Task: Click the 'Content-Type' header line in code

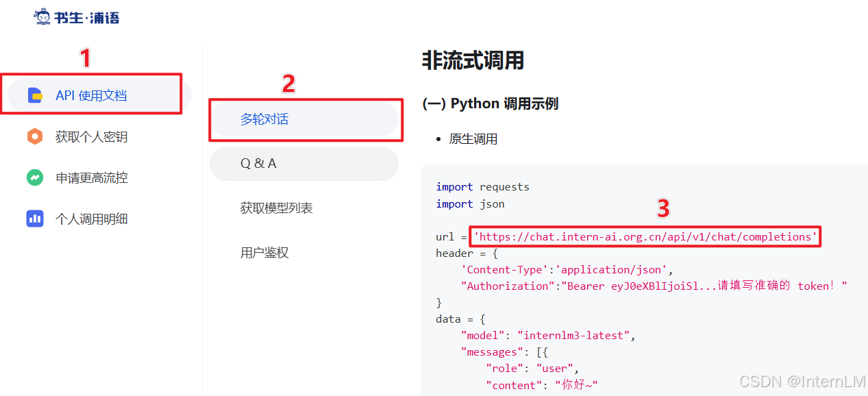Action: click(567, 270)
